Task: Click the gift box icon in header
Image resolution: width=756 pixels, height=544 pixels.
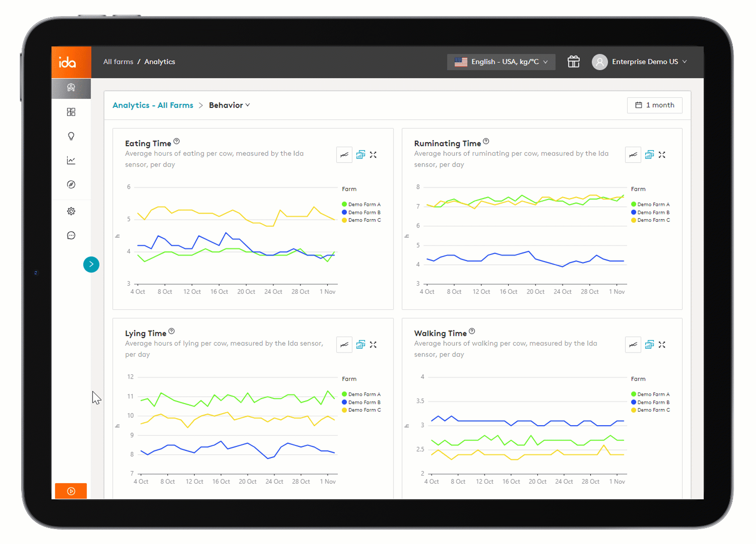Action: [x=573, y=62]
